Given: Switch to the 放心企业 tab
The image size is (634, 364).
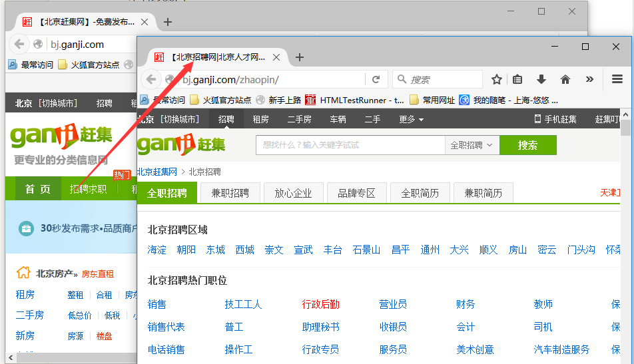Looking at the screenshot, I should click(x=293, y=193).
